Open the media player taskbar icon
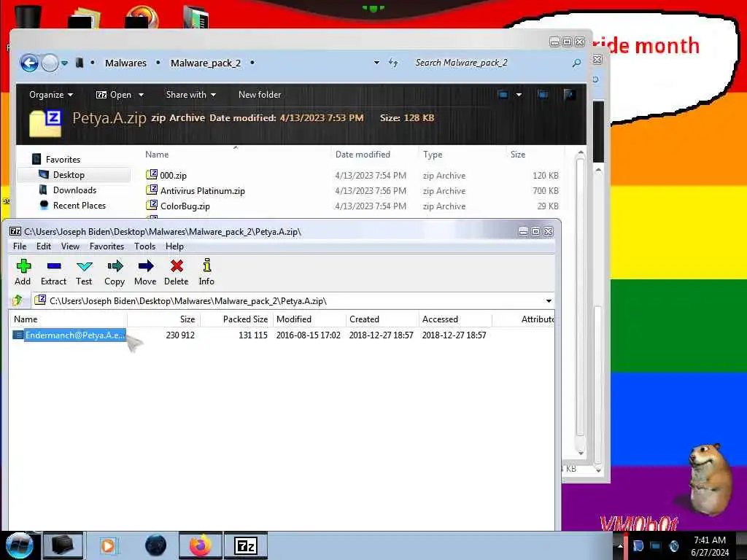 coord(109,545)
